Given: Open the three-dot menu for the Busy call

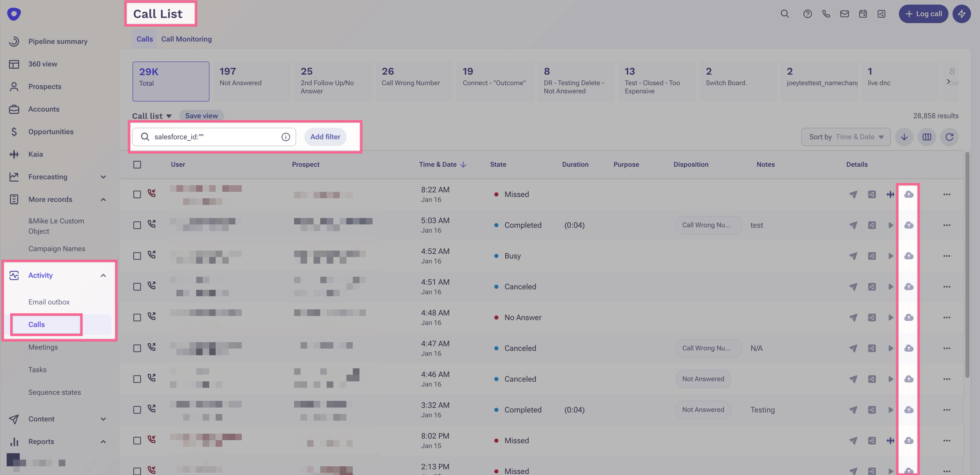Looking at the screenshot, I should [x=946, y=256].
